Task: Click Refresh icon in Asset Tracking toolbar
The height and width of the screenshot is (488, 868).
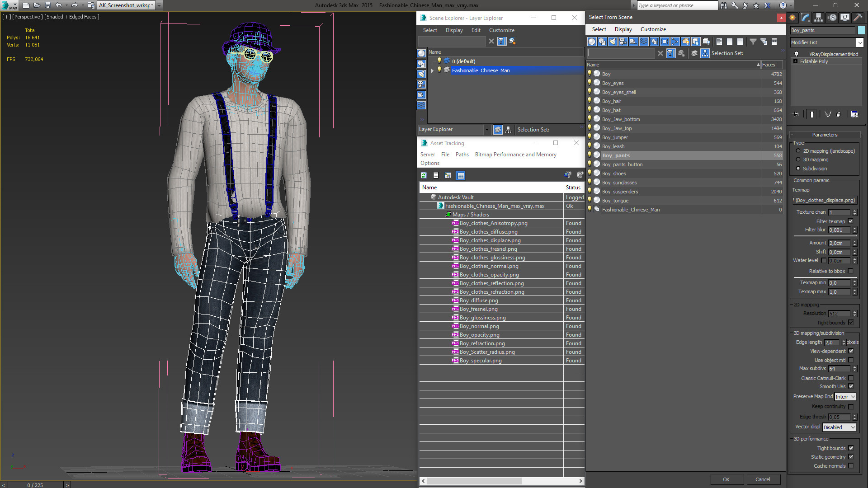Action: point(424,175)
